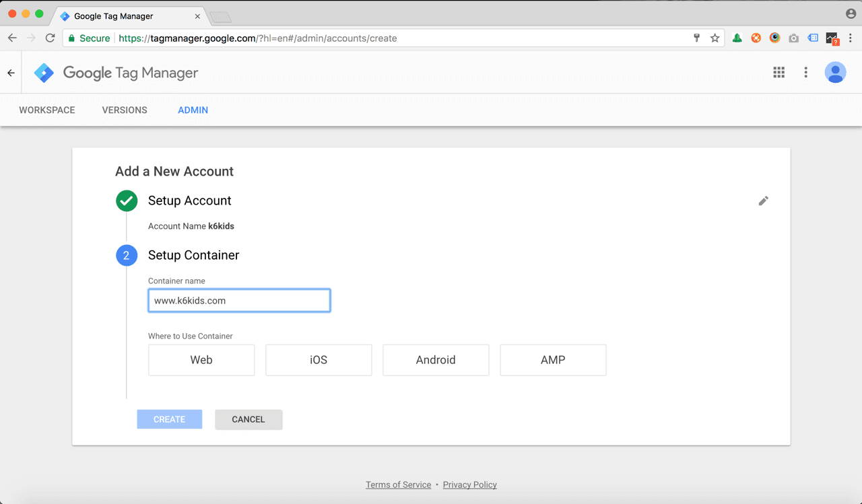Viewport: 862px width, 504px height.
Task: Click the CREATE button
Action: tap(170, 419)
